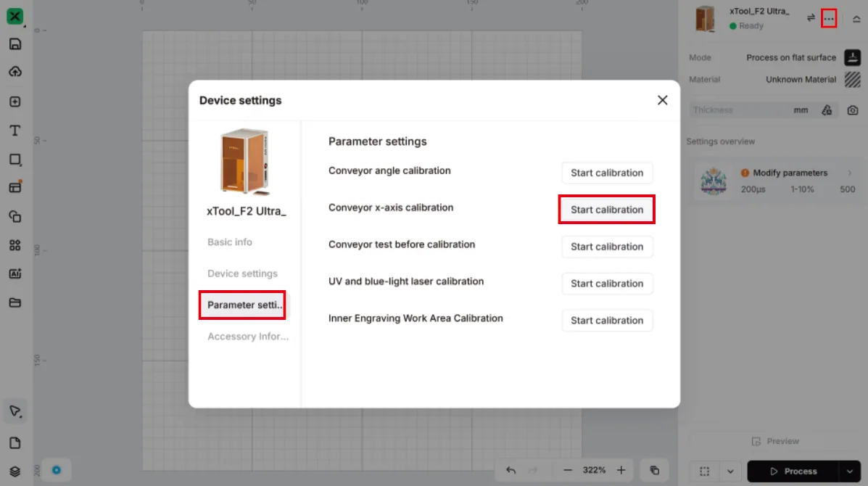This screenshot has height=486, width=868.
Task: Open the layers panel icon
Action: tap(15, 471)
